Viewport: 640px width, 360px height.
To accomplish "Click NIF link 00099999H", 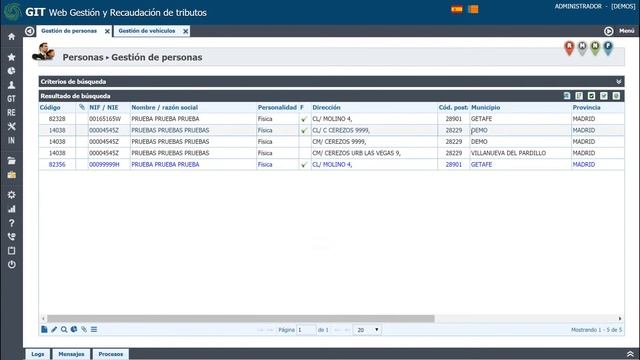I will pyautogui.click(x=104, y=164).
